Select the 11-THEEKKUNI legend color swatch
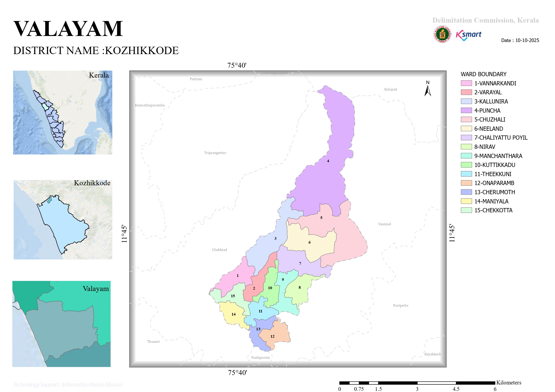The width and height of the screenshot is (555, 392). (466, 174)
